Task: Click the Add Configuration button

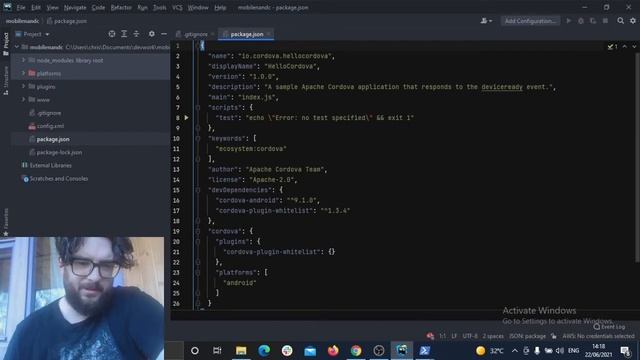Action: click(x=530, y=21)
